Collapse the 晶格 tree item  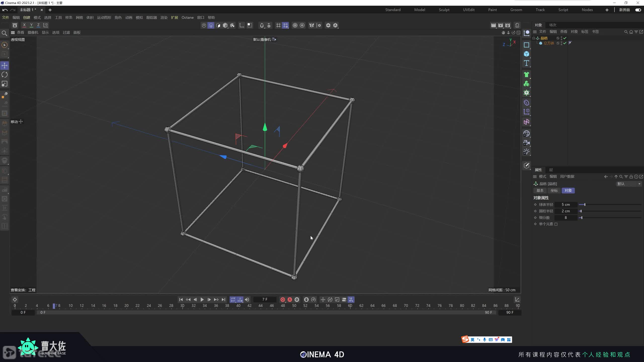[x=534, y=38]
